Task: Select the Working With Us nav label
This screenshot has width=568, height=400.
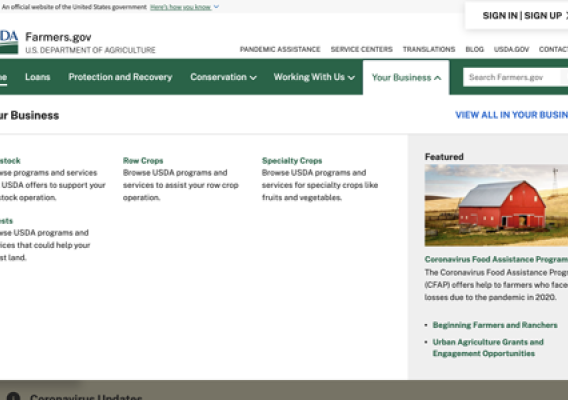Action: 309,77
